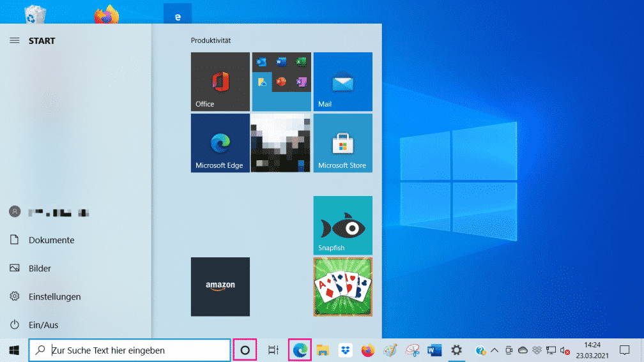Image resolution: width=644 pixels, height=362 pixels.
Task: Click the Windows Start button
Action: coord(14,350)
